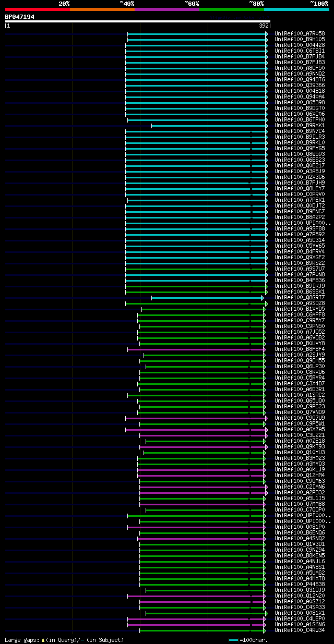Select the UniRef100_C9NZ94 label

point(300,550)
